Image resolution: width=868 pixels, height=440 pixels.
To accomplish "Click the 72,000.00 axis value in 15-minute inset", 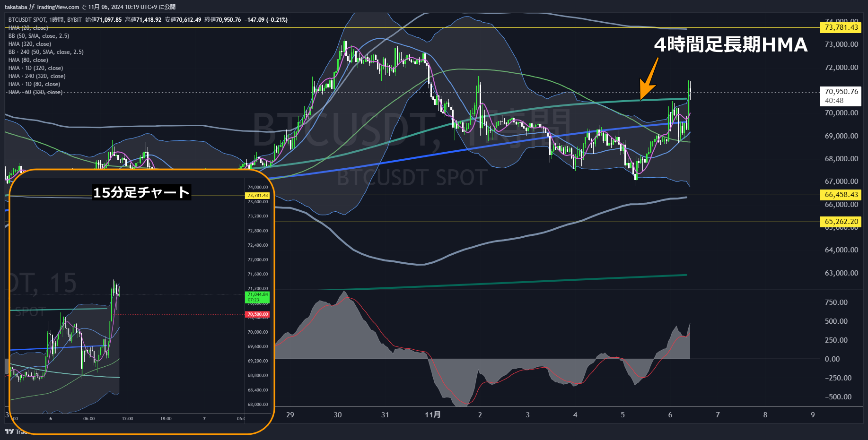I will (258, 259).
